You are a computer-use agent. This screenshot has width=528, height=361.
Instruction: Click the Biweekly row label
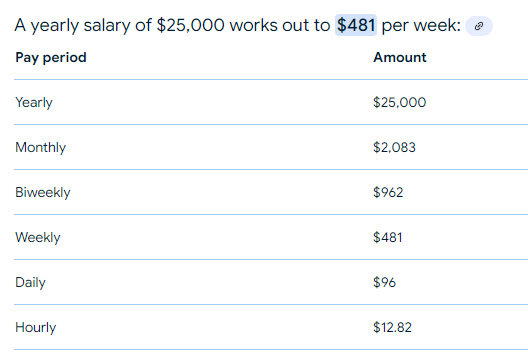click(x=43, y=192)
